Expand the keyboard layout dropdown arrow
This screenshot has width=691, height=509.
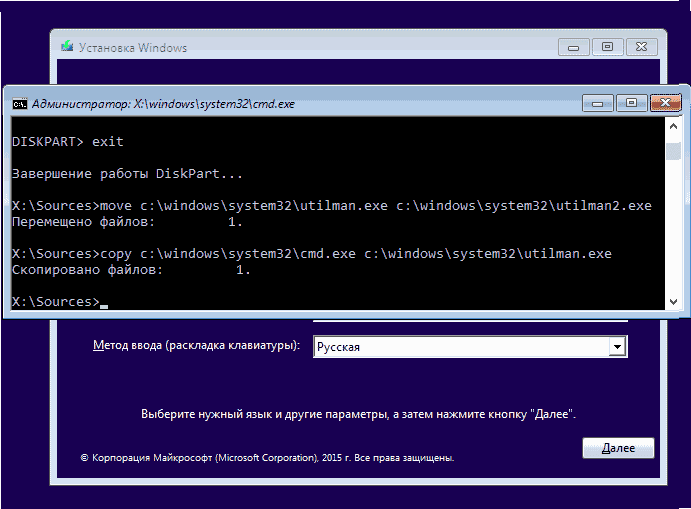[618, 347]
